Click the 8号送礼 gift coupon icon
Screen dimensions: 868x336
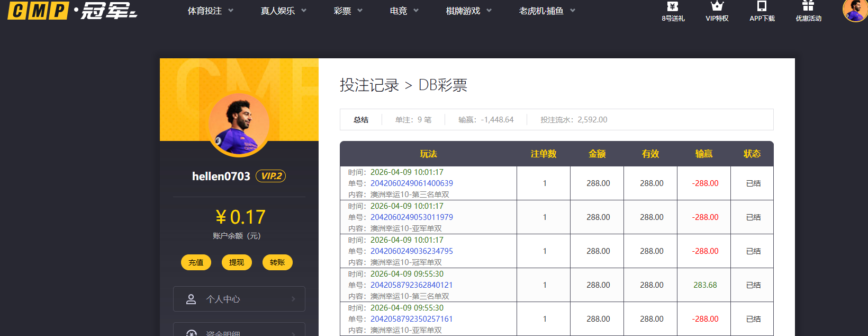tap(673, 6)
